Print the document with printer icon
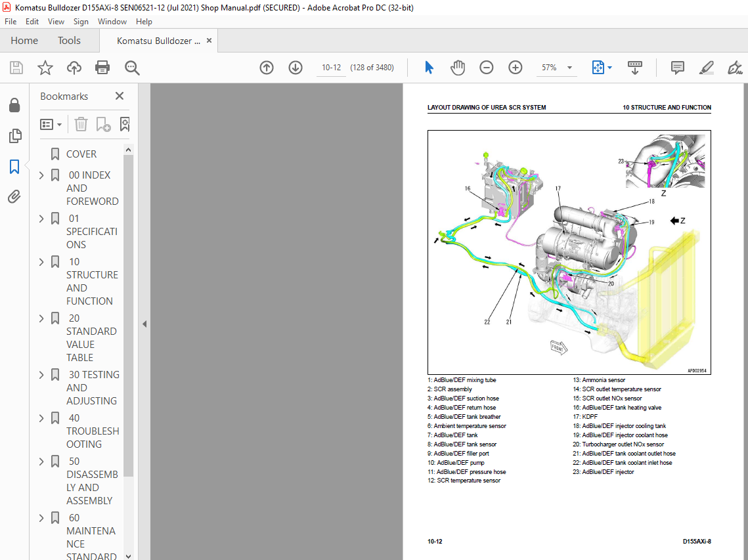The image size is (748, 560). (x=102, y=68)
